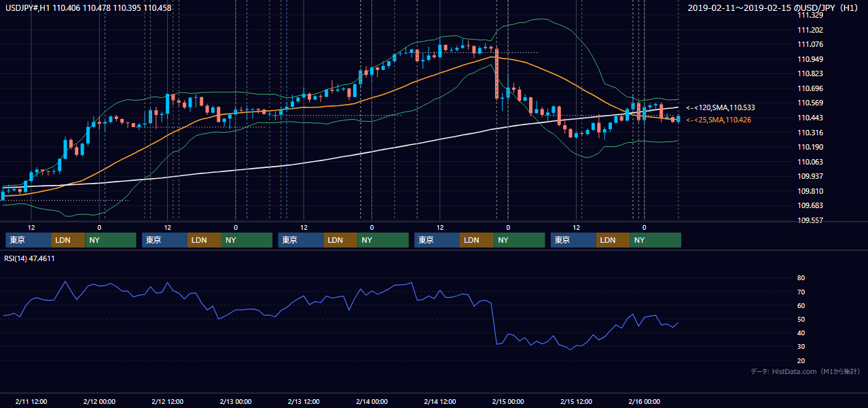Viewport: 868px width, 408px height.
Task: Select the NY session block for 2/14
Action: pyautogui.click(x=520, y=240)
